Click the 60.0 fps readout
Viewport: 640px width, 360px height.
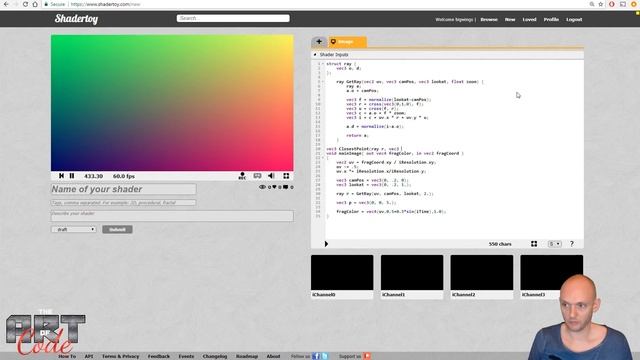pos(124,176)
